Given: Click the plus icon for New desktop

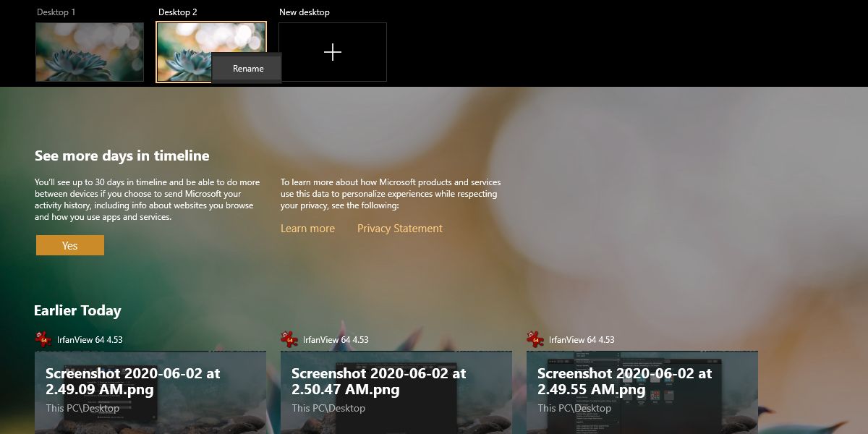Looking at the screenshot, I should pos(333,52).
